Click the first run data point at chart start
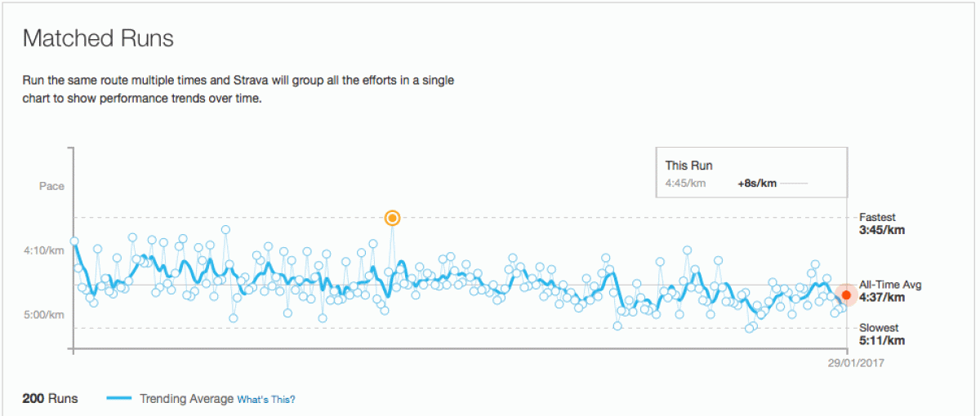The width and height of the screenshot is (980, 416). (74, 241)
